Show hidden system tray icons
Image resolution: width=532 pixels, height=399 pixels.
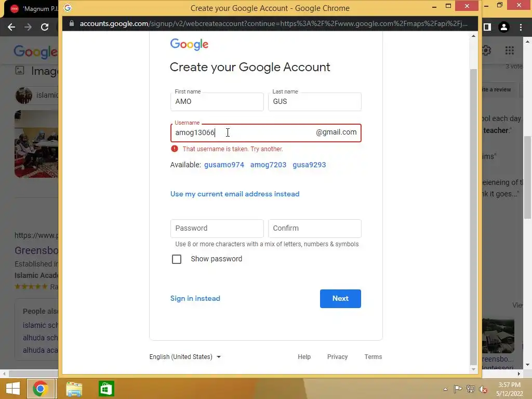click(x=445, y=389)
